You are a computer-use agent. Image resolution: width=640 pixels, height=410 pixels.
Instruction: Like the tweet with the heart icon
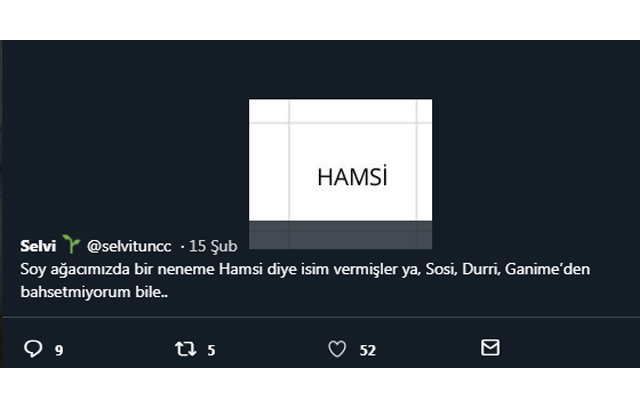click(337, 348)
